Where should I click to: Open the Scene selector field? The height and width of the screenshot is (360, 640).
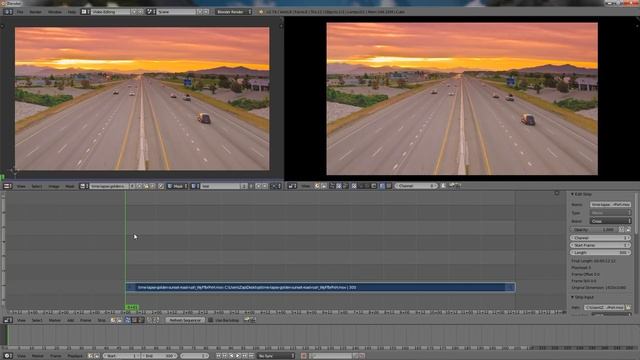click(x=176, y=12)
